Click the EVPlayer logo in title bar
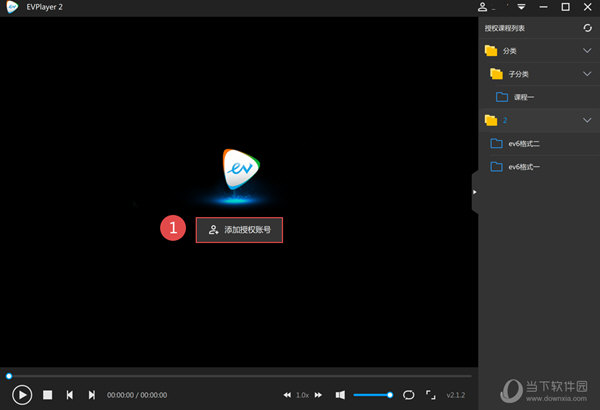Screen dimensions: 600x410 12,7
